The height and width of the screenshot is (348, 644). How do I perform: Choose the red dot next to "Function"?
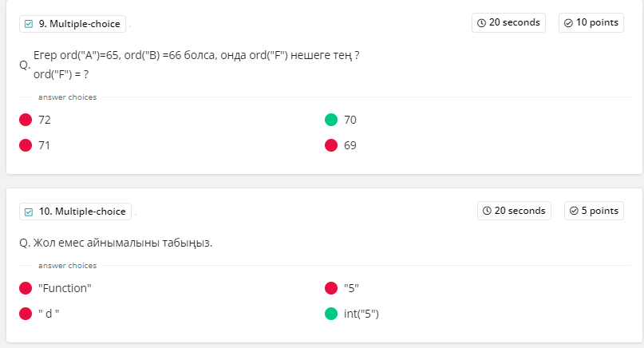point(26,288)
